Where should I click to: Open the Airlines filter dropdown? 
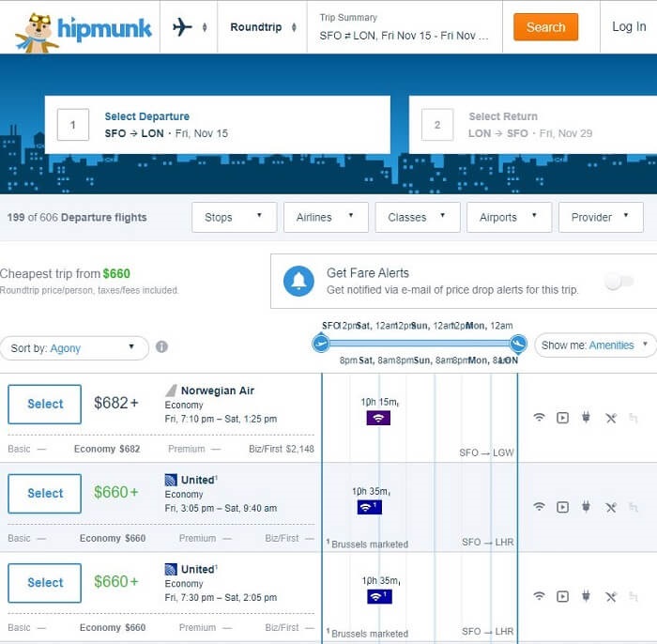pos(326,217)
